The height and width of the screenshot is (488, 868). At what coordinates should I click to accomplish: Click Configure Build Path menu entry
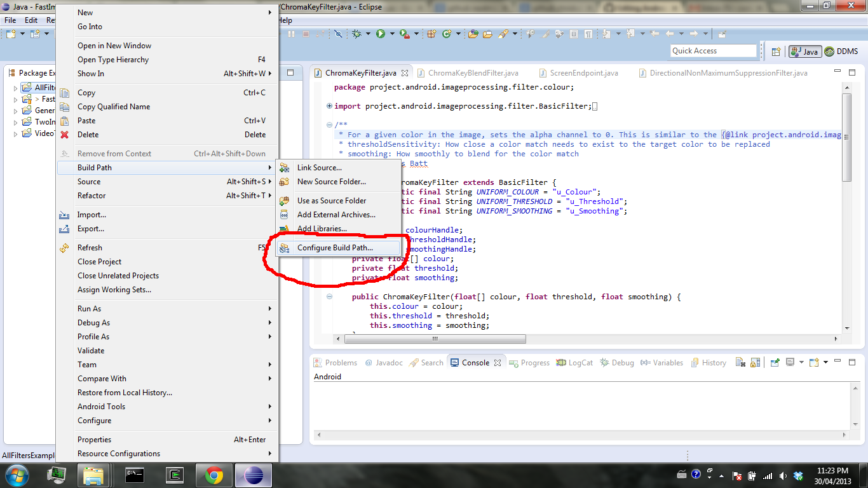(339, 248)
